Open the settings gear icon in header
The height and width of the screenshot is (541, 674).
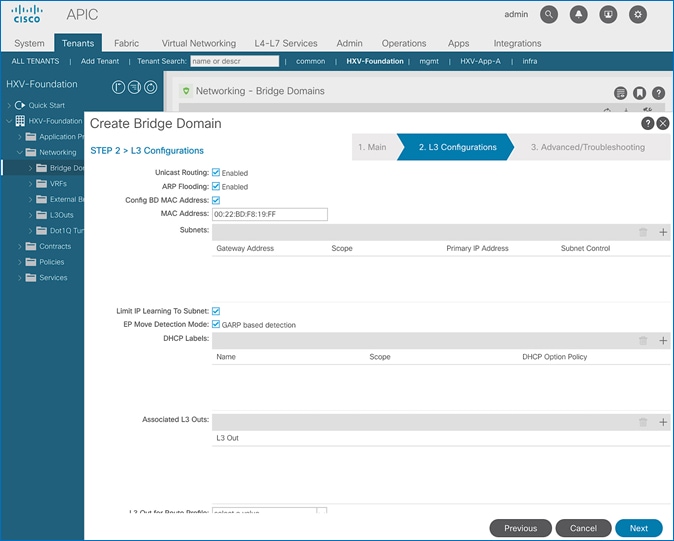point(638,15)
